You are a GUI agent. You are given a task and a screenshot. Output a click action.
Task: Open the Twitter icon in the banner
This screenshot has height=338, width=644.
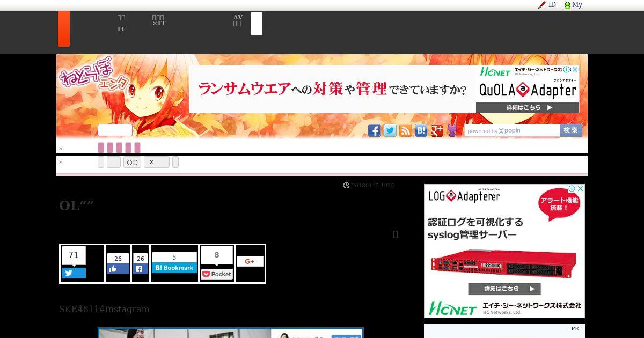(390, 130)
